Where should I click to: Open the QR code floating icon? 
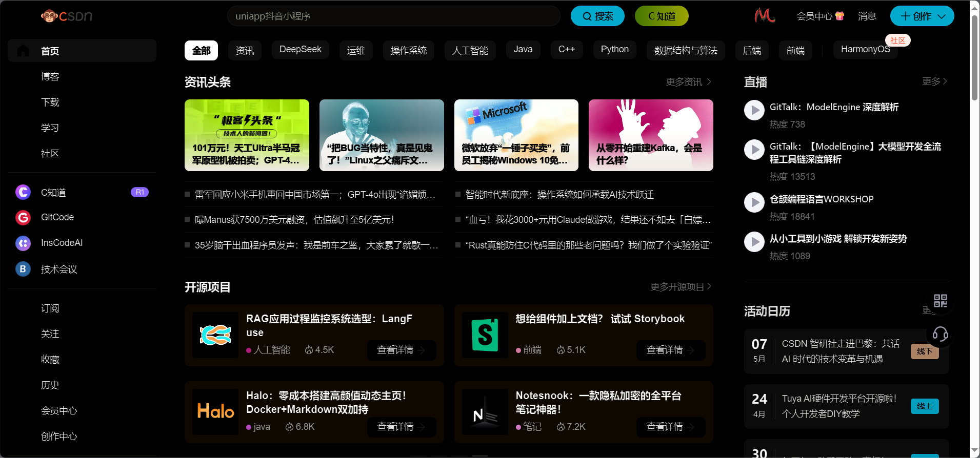click(941, 301)
